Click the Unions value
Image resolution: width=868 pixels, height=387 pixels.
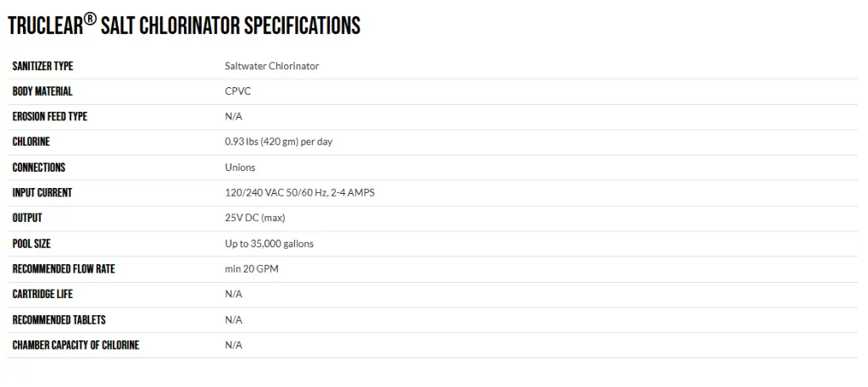[240, 167]
